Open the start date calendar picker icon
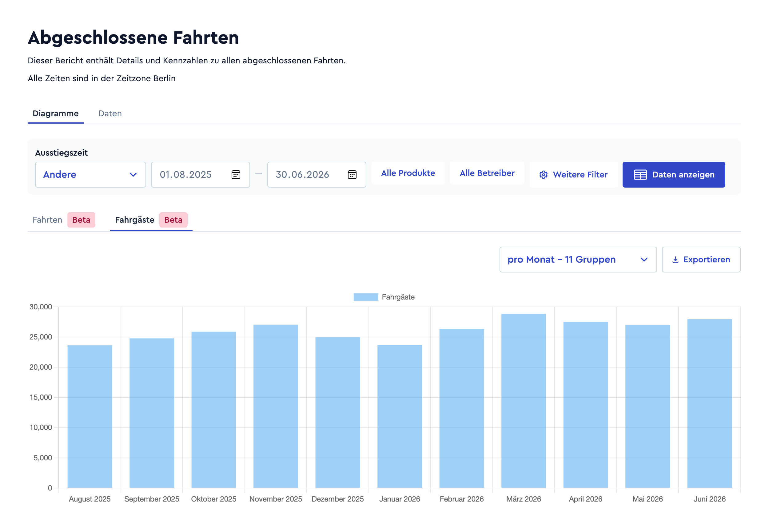 tap(236, 175)
